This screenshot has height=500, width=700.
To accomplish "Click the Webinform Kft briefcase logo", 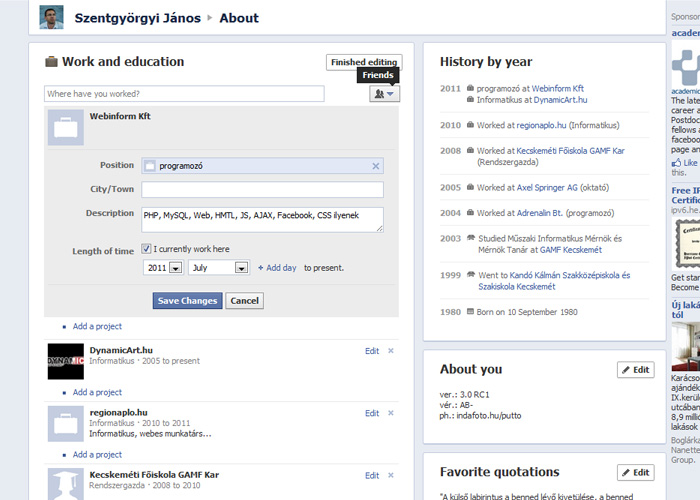I will [66, 127].
